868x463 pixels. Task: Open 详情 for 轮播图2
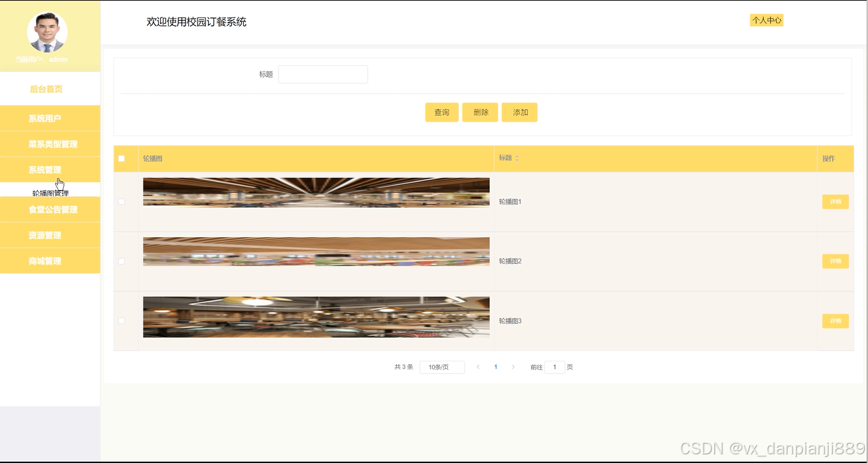click(x=835, y=261)
